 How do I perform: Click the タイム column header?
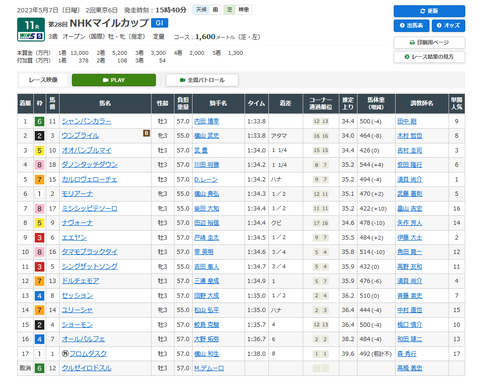tap(256, 104)
